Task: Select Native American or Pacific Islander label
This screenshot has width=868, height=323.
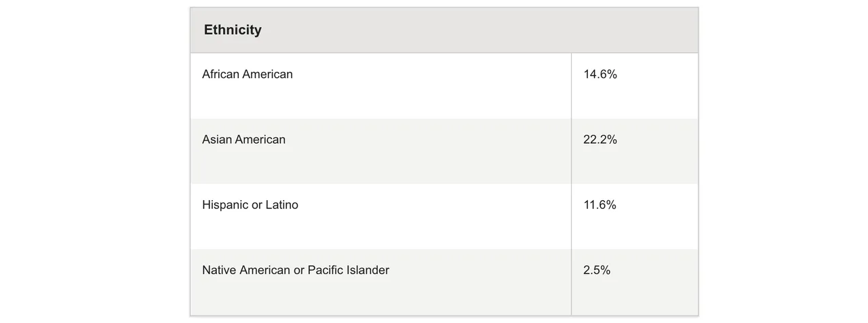Action: click(296, 269)
